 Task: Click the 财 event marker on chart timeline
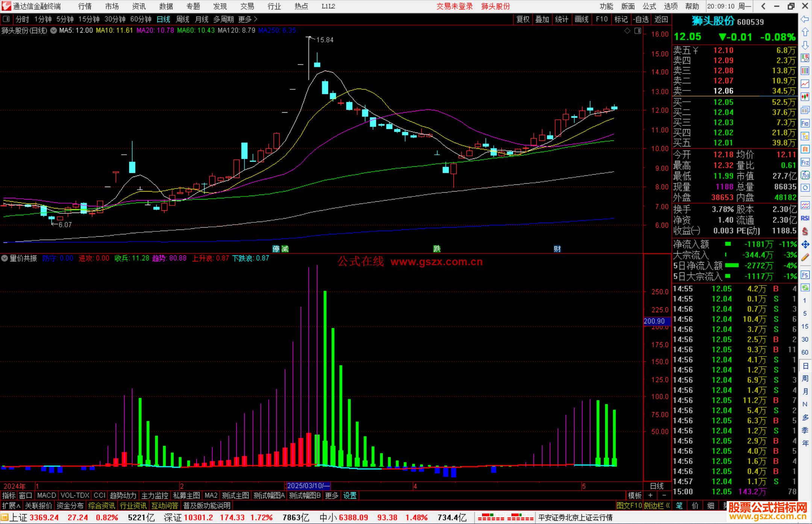pos(557,249)
